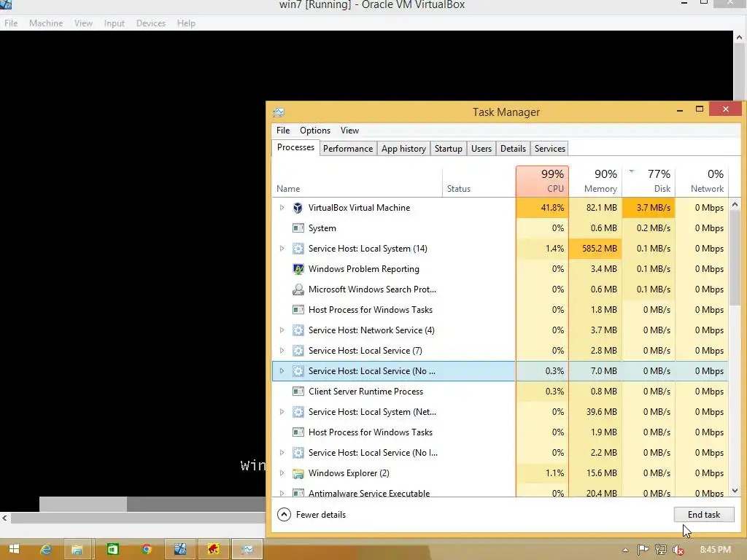Expand Service Host: Local System (14)

coord(282,249)
